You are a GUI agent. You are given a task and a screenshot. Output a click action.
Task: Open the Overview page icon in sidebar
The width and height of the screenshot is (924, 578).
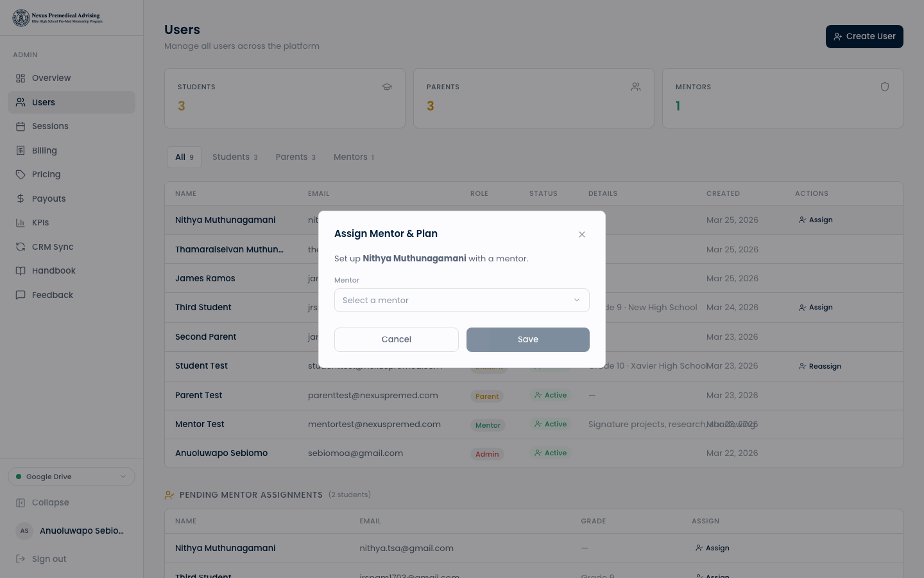[21, 78]
